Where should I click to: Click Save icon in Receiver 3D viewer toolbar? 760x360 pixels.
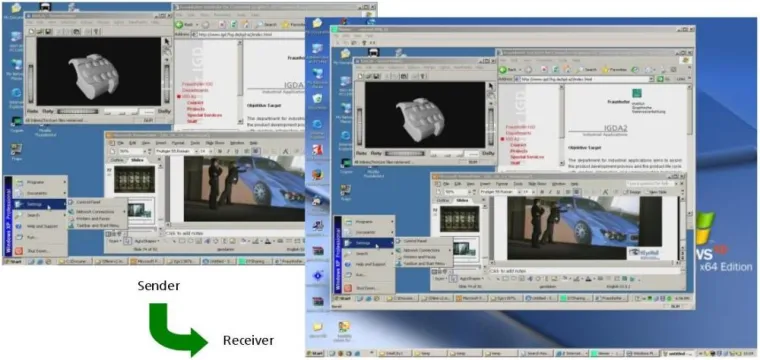click(377, 76)
